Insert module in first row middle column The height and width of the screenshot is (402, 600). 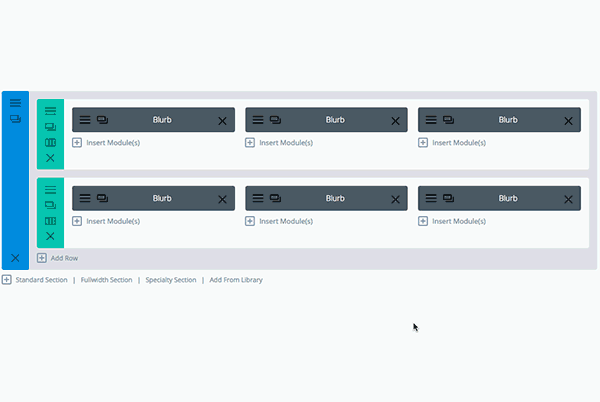coord(279,143)
